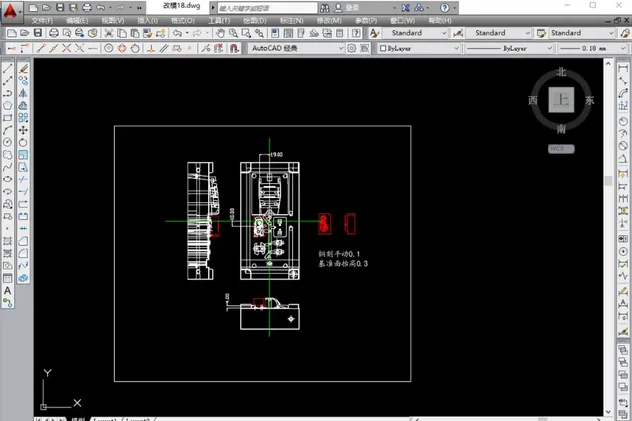Select the Spline draw tool
The height and width of the screenshot is (421, 632).
click(x=8, y=167)
